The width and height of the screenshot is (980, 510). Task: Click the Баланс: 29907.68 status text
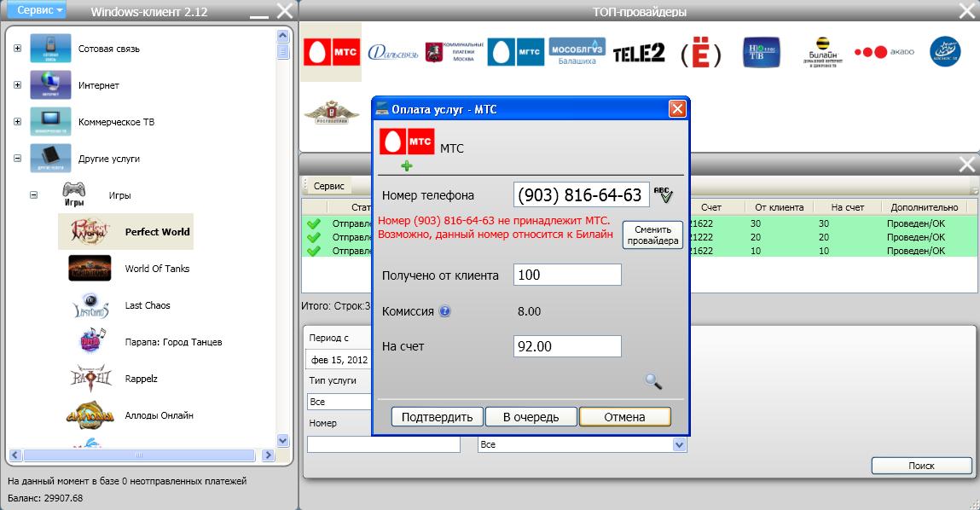pyautogui.click(x=45, y=498)
